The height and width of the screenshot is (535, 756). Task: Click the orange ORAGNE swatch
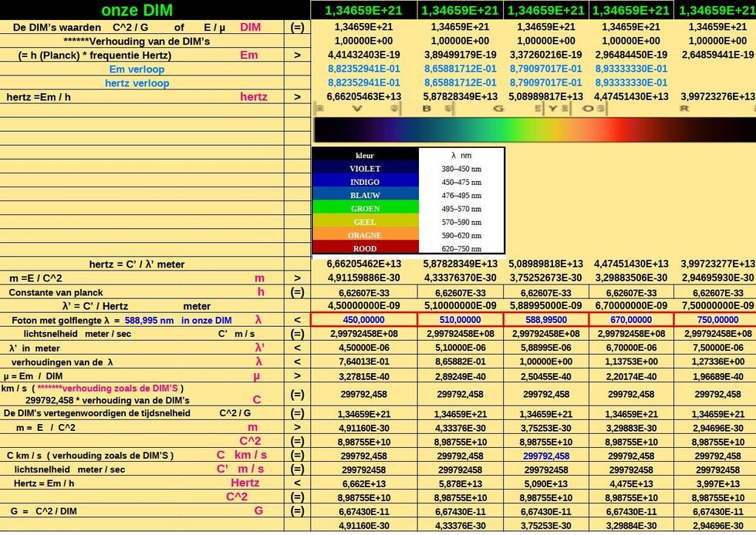click(365, 235)
